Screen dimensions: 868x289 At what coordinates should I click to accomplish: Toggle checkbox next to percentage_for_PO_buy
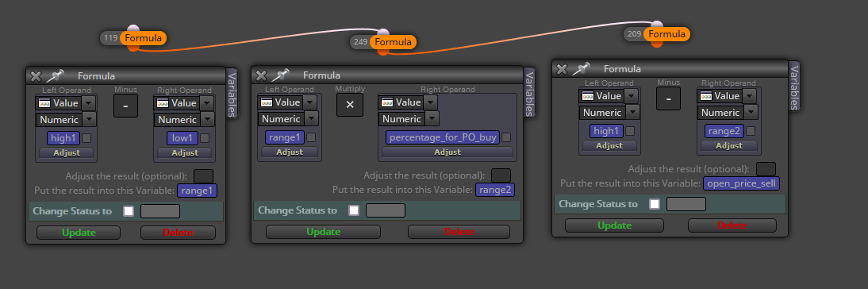(x=506, y=137)
